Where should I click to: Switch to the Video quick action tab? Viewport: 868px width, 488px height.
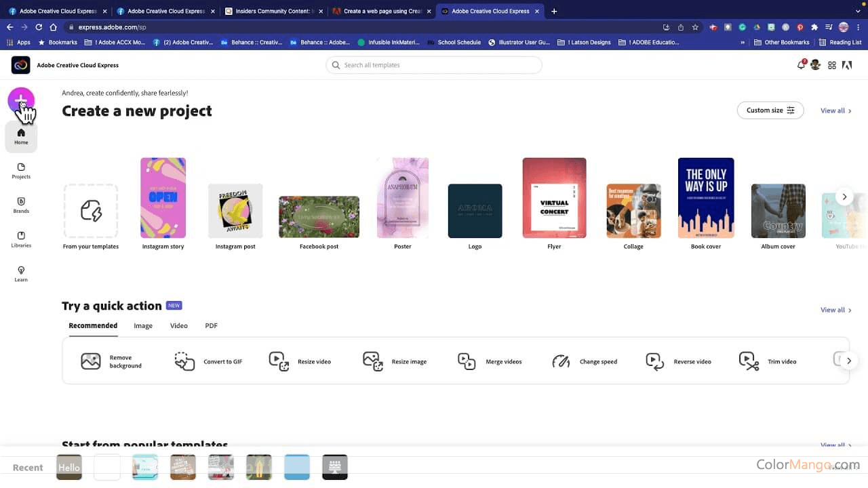pos(179,326)
